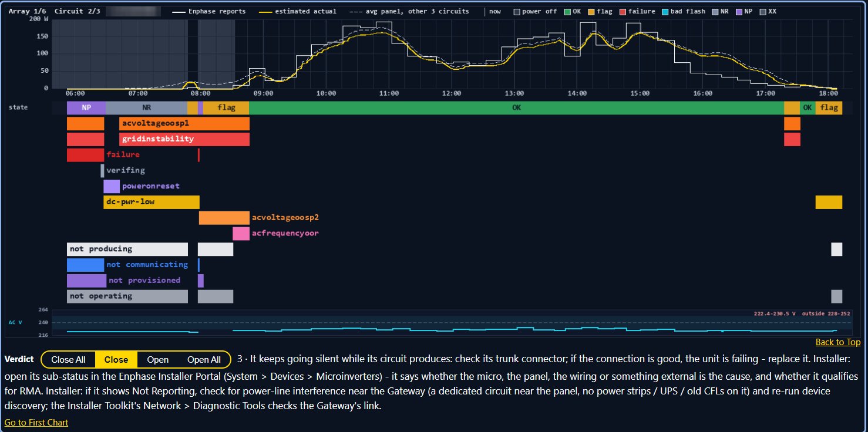Click the 'estimated actual' legend entry
Image resolution: width=868 pixels, height=432 pixels.
(x=298, y=11)
